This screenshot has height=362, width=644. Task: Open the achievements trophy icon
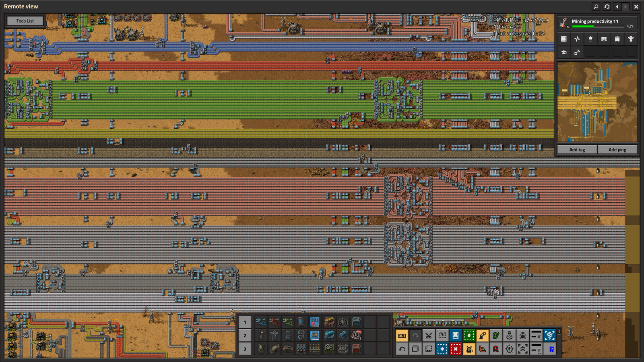click(x=631, y=39)
